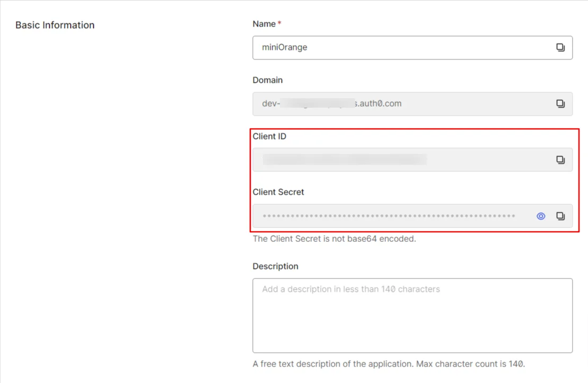
Task: Click the copy icon in the Domain field
Action: [560, 103]
